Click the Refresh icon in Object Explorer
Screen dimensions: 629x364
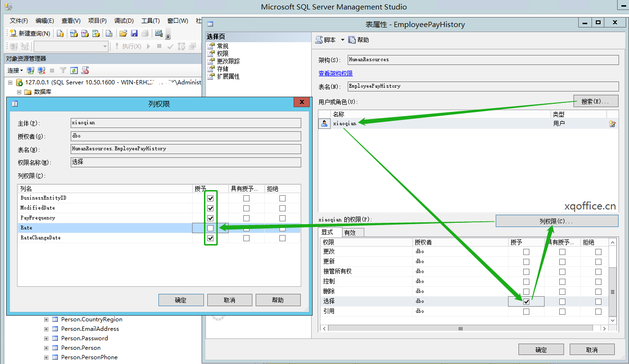pos(74,70)
